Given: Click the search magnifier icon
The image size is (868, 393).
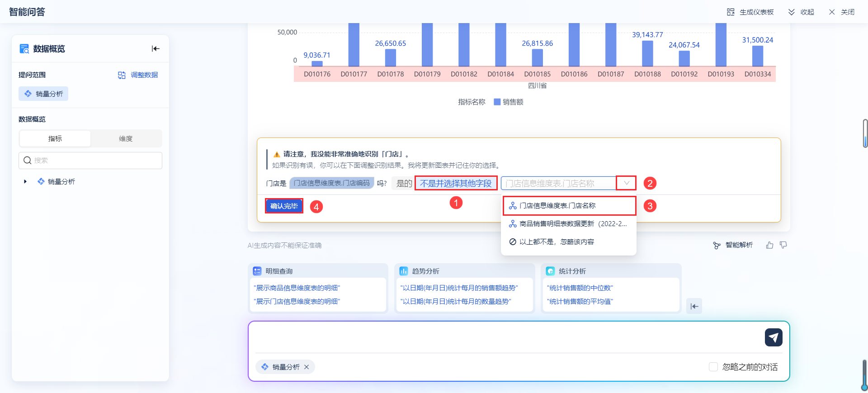Looking at the screenshot, I should coord(28,161).
